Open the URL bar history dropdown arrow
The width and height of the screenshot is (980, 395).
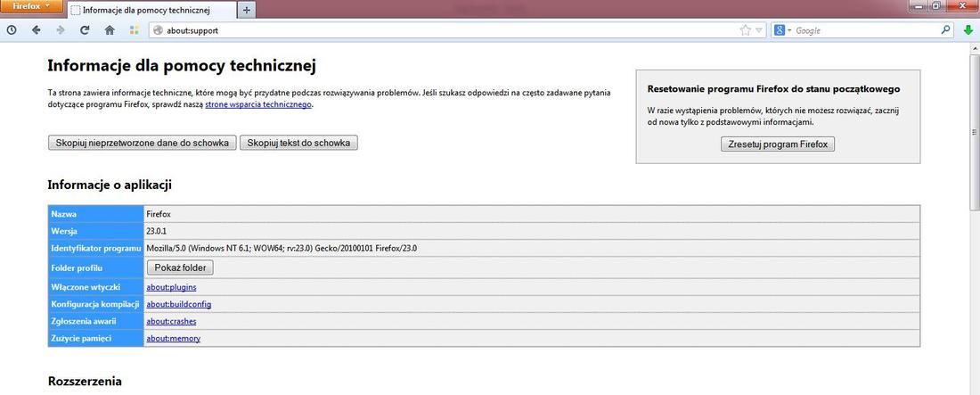tap(759, 30)
